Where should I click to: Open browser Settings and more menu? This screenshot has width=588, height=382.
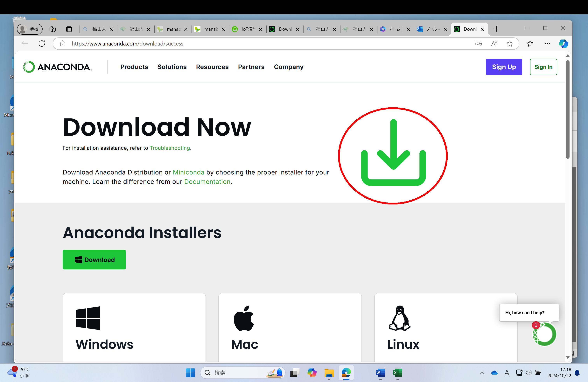(x=547, y=44)
